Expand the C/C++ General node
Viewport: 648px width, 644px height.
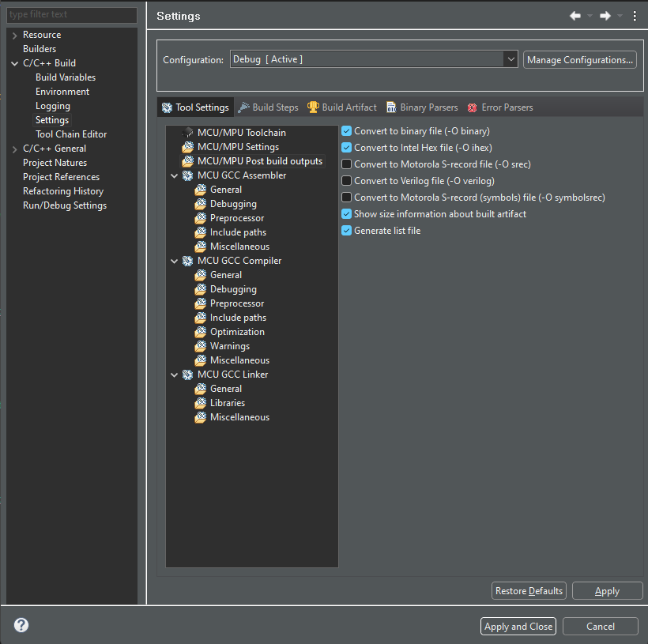14,149
